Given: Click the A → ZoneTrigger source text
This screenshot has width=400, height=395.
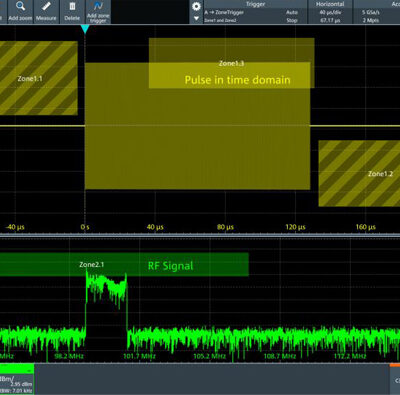Looking at the screenshot, I should pyautogui.click(x=224, y=12).
